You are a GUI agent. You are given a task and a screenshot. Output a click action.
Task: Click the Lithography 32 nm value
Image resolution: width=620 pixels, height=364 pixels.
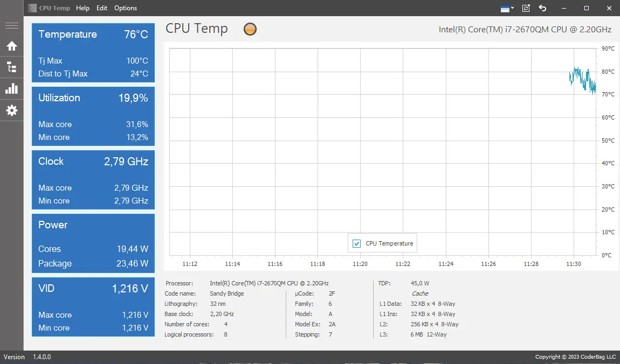[217, 304]
